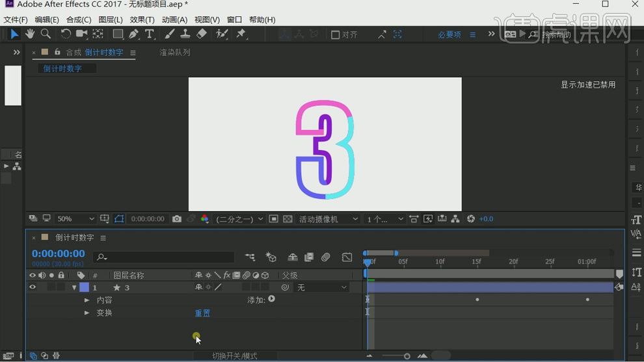Select the Rectangle shape tool
The image size is (644, 362).
tap(118, 34)
